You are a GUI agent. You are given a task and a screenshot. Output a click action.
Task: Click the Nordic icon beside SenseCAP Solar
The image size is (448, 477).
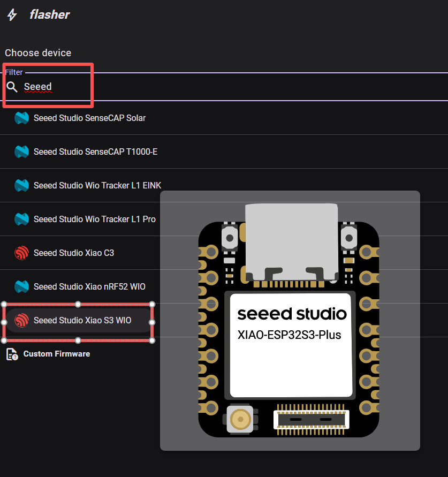21,118
